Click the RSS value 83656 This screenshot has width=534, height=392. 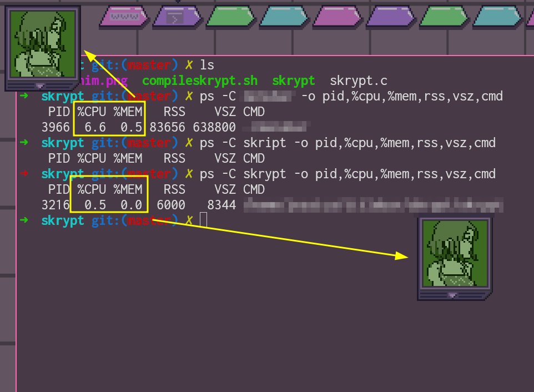coord(167,127)
